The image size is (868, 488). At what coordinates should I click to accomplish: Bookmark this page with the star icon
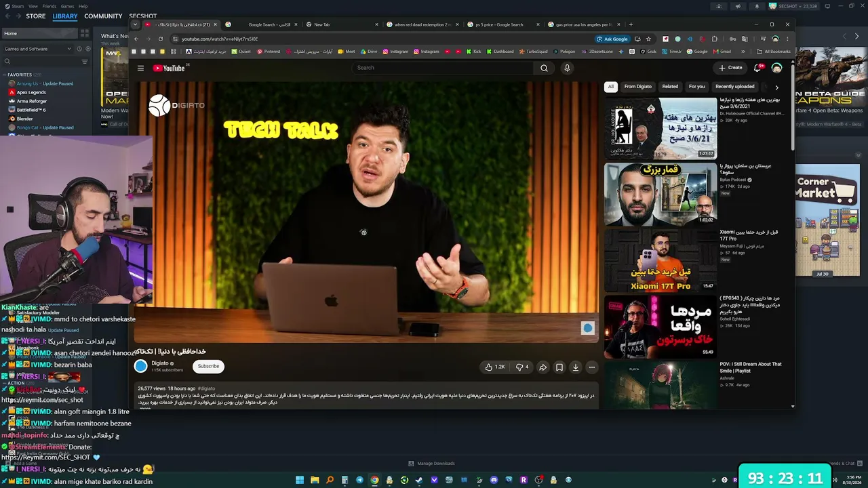648,39
